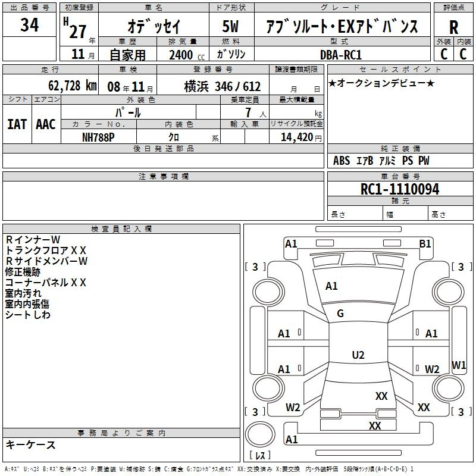
Task: Click the model code DBA-RC1
Action: pos(341,55)
